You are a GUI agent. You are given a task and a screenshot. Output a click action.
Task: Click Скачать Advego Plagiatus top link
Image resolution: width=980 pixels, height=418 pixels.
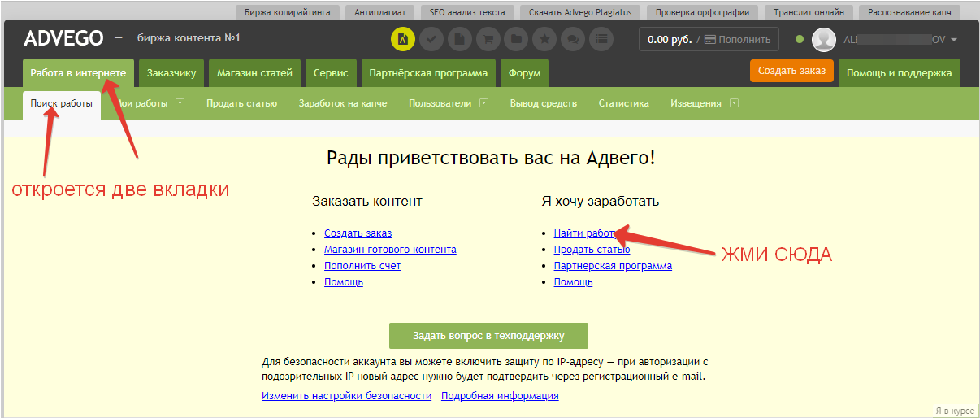point(579,12)
